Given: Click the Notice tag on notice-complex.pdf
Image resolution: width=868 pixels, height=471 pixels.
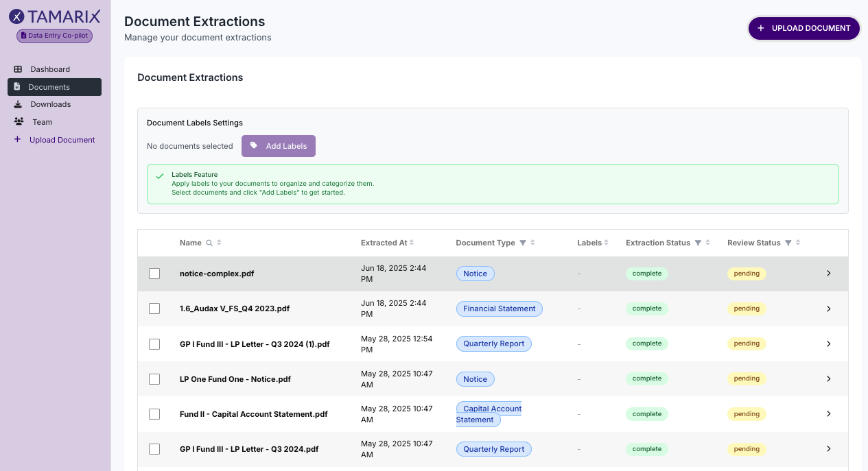Looking at the screenshot, I should tap(475, 274).
